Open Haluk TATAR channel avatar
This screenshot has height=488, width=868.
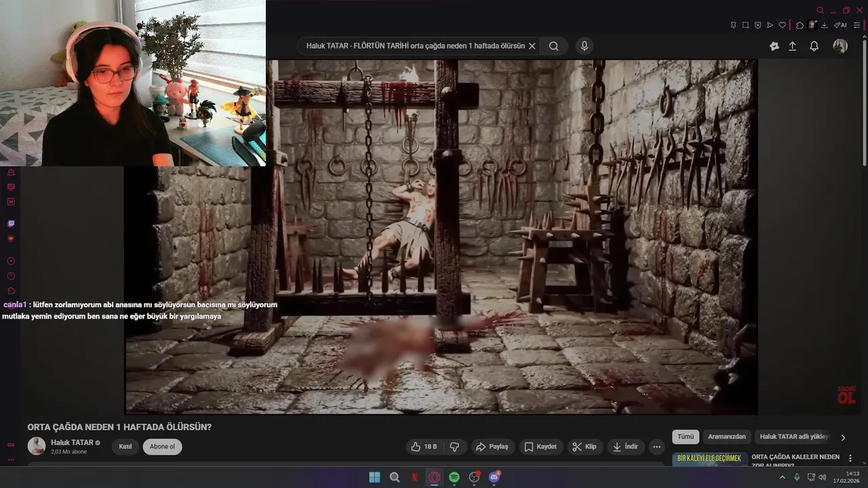click(37, 446)
